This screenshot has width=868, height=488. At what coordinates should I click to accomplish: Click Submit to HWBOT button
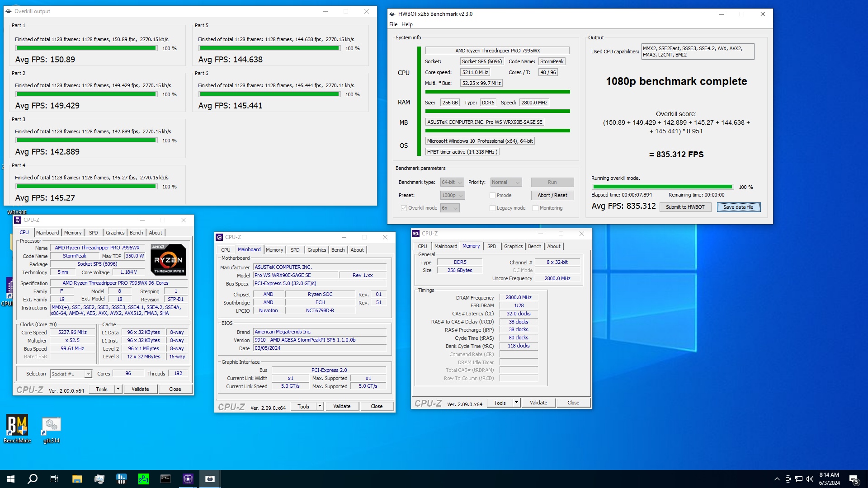pos(685,207)
